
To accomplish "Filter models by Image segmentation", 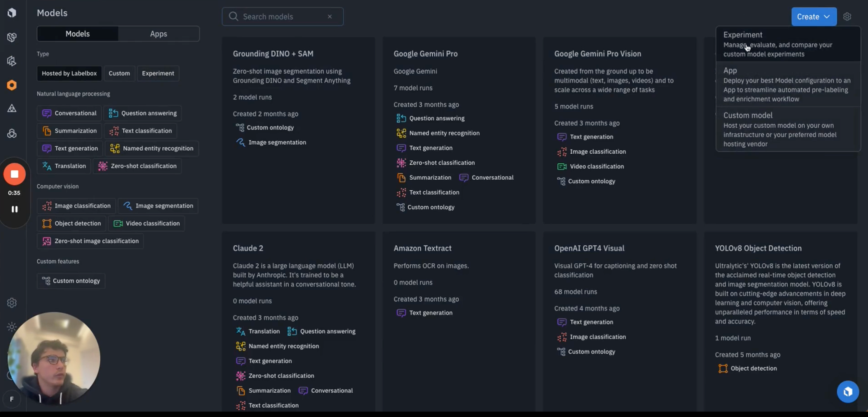I will pos(158,206).
